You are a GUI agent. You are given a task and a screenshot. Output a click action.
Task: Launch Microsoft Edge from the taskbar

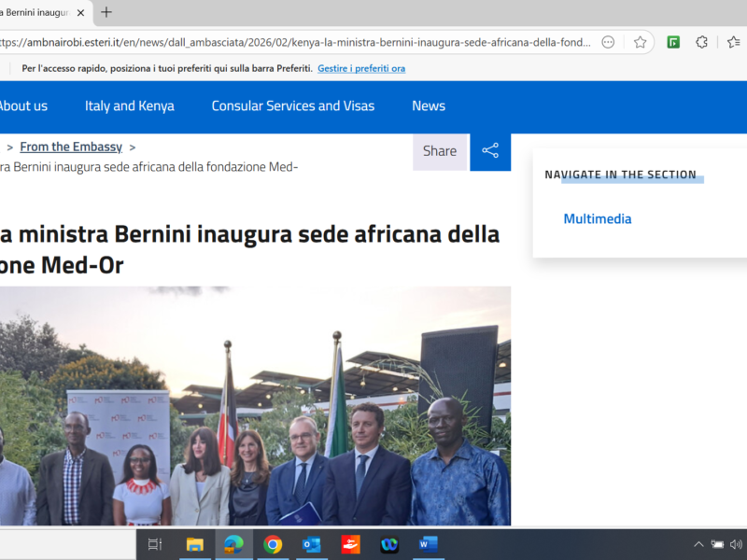click(x=233, y=545)
